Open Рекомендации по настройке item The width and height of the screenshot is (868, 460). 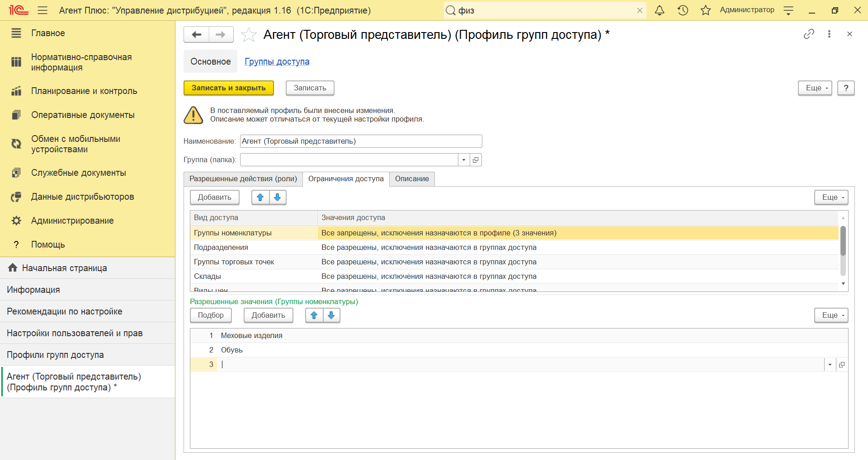[x=87, y=311]
